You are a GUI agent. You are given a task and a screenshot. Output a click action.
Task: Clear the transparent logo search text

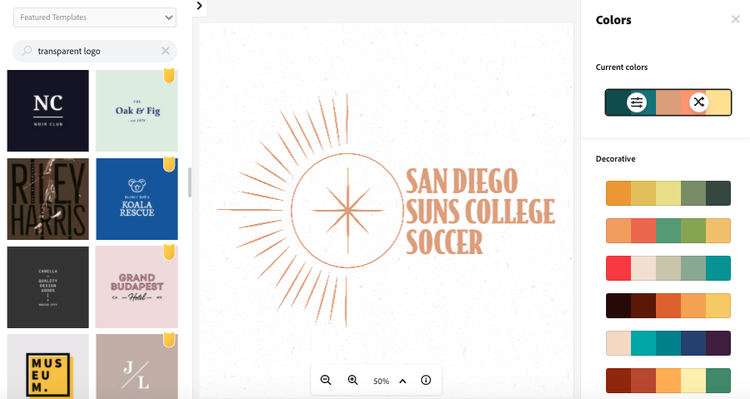(x=165, y=51)
